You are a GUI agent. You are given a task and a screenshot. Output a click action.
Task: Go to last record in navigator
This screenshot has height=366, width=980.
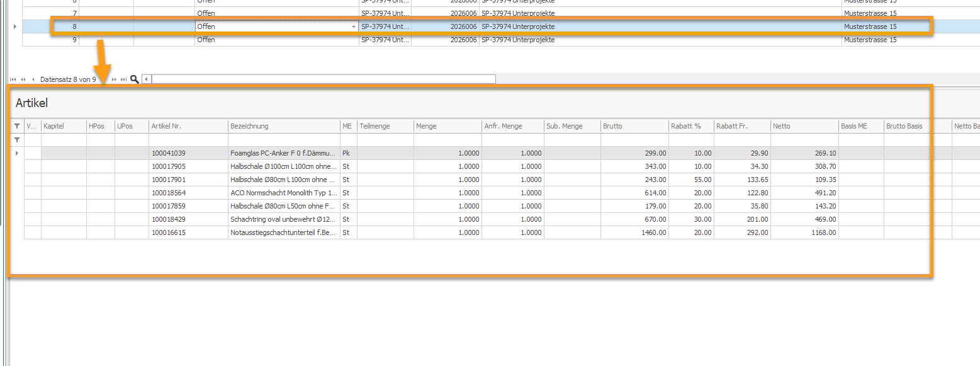coord(124,79)
